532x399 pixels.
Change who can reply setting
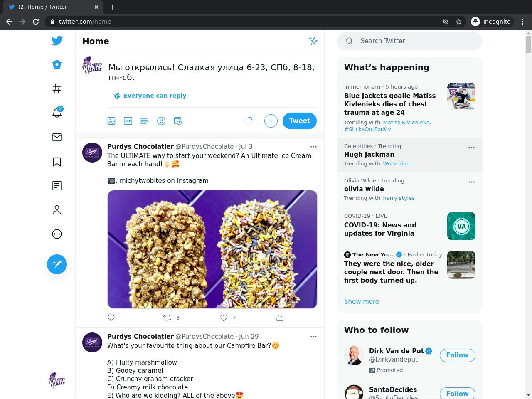coord(150,96)
